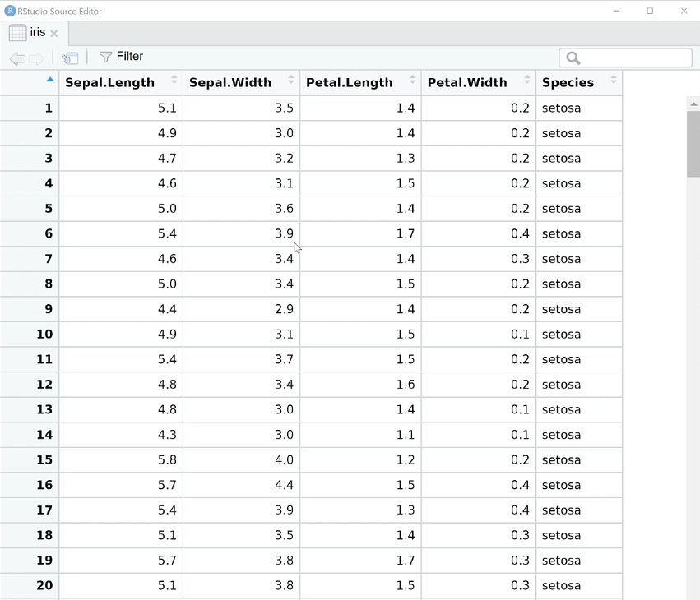Minimize the RStudio Source Editor window

coord(617,11)
